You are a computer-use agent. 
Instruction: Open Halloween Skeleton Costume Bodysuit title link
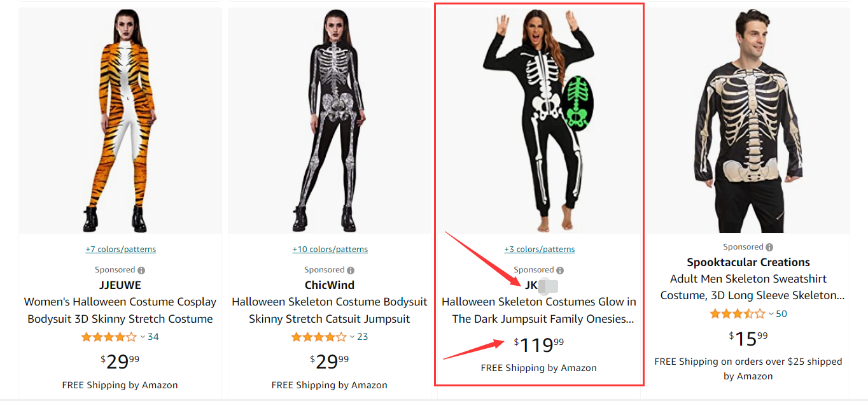tap(330, 310)
